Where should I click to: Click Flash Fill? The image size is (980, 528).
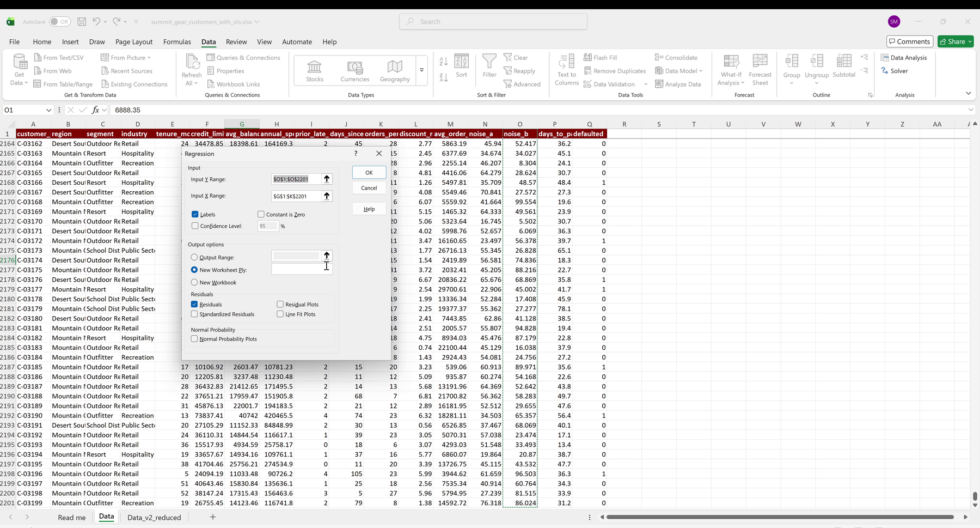[x=601, y=58]
